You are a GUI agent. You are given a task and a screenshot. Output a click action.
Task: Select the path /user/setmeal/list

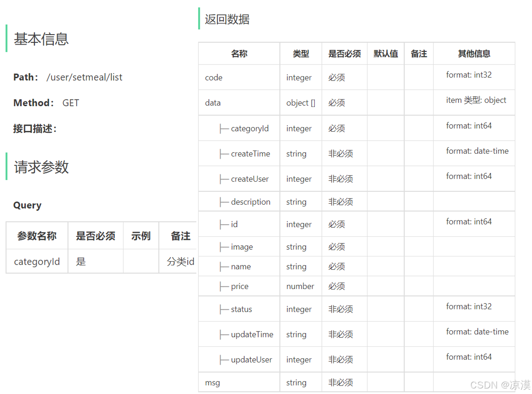click(x=84, y=77)
